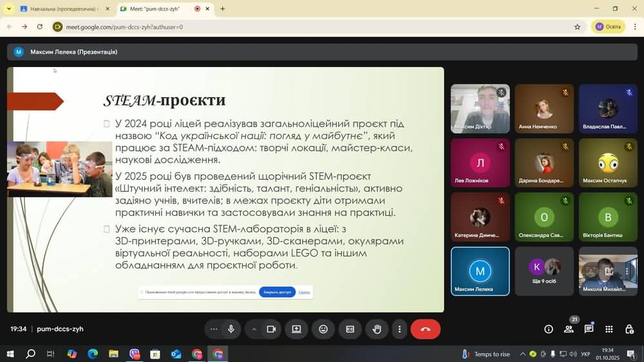This screenshot has width=644, height=362.
Task: Open the host controls lock icon
Action: coord(629,329)
